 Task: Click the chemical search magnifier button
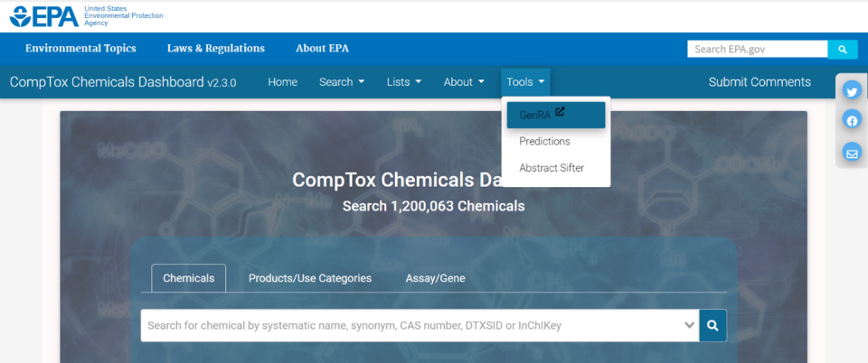coord(712,325)
